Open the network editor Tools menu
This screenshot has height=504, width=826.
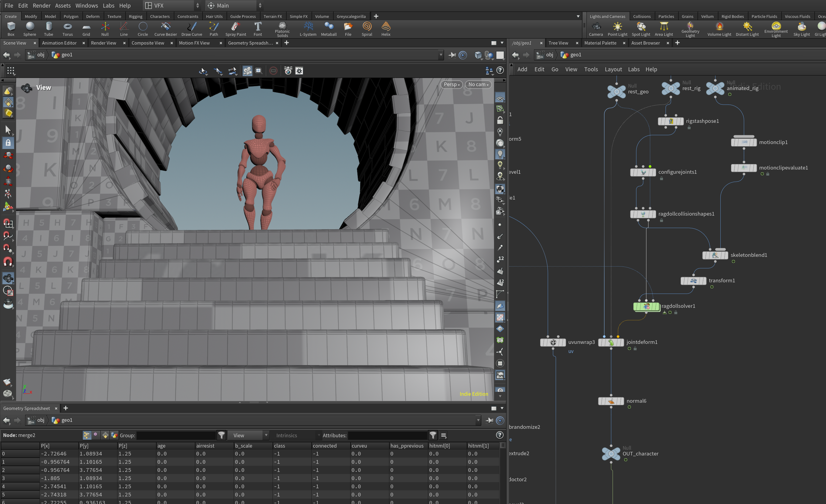pos(591,69)
